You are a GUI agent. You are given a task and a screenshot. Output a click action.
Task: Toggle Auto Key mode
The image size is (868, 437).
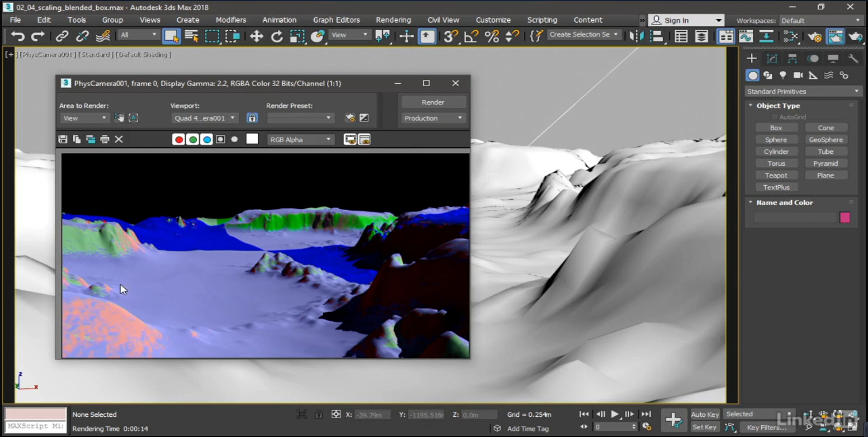point(705,414)
